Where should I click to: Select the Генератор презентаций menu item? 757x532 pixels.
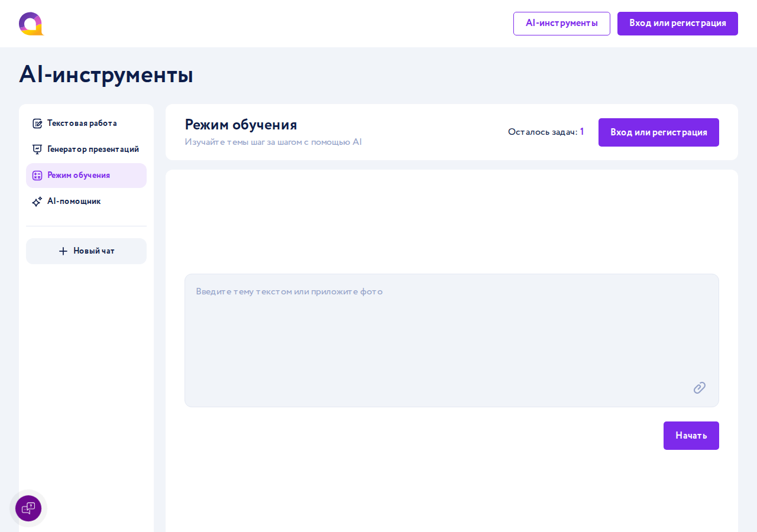(x=86, y=150)
